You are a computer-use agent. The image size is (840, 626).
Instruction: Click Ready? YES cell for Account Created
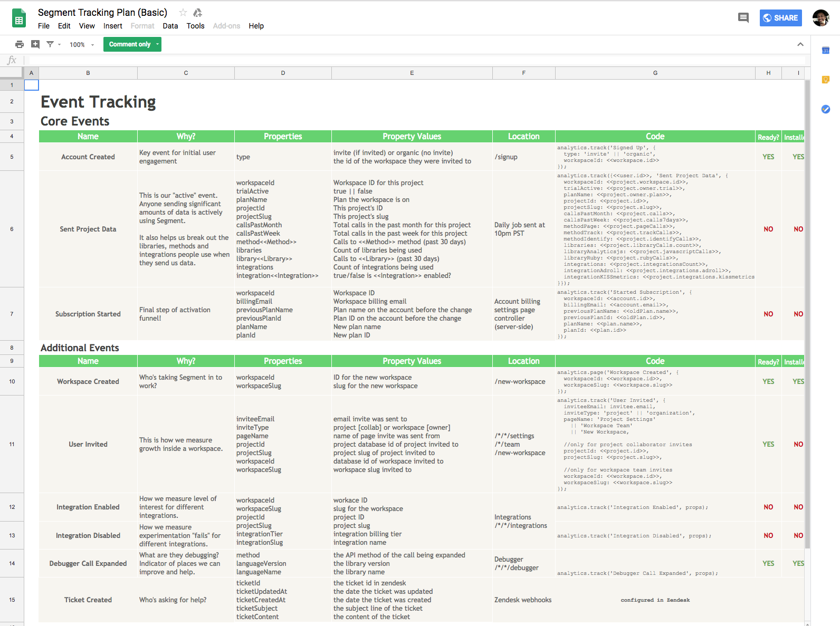coord(768,157)
